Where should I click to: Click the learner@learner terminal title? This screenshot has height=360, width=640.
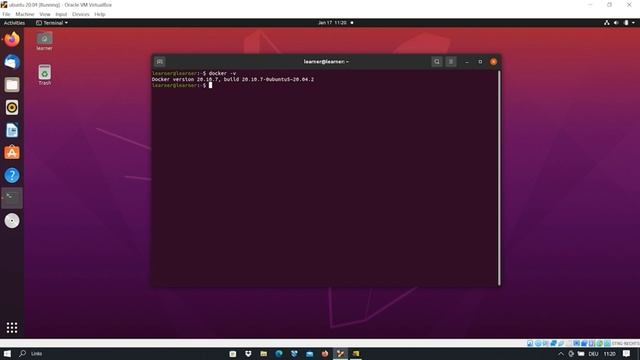[x=326, y=62]
